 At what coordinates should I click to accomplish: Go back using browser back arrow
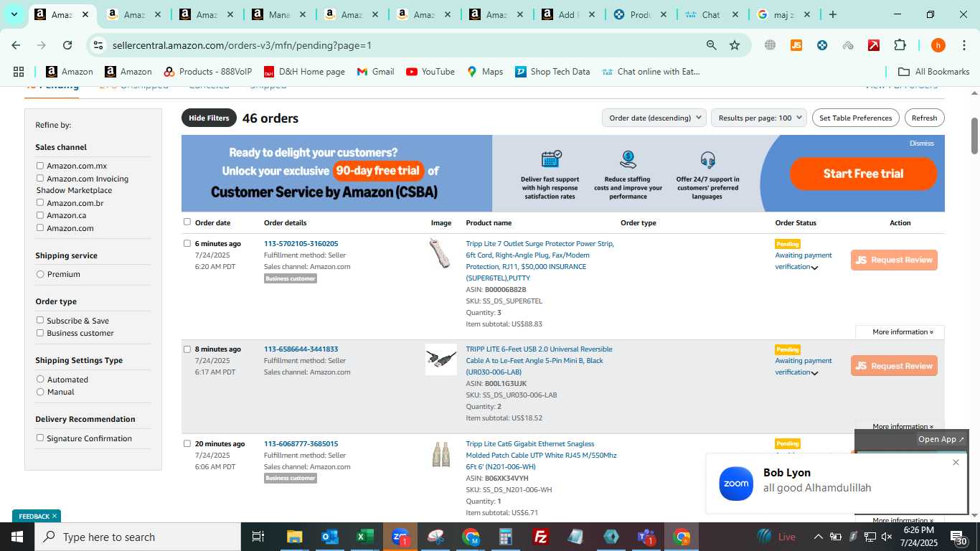tap(16, 45)
